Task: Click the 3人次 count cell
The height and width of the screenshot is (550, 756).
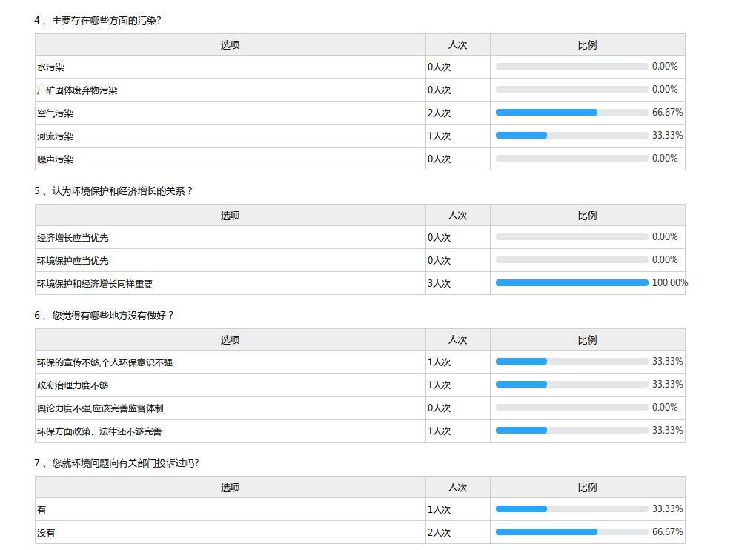Action: point(439,284)
